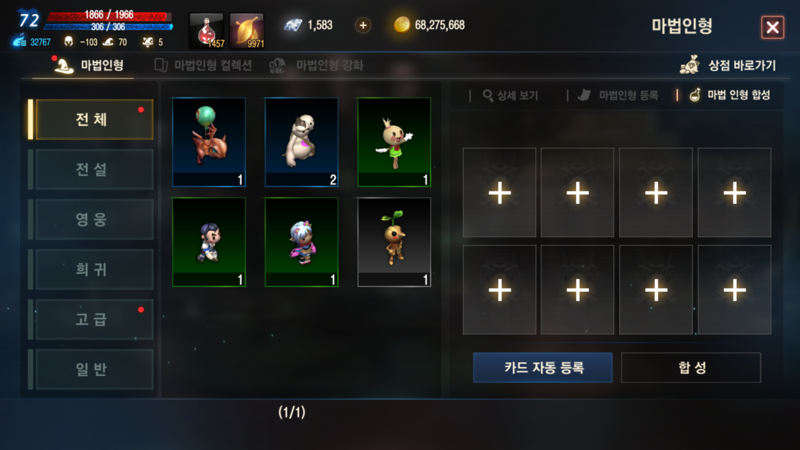Screen dimensions: 800x450
Task: Open 상세 보기 detail view
Action: (510, 95)
